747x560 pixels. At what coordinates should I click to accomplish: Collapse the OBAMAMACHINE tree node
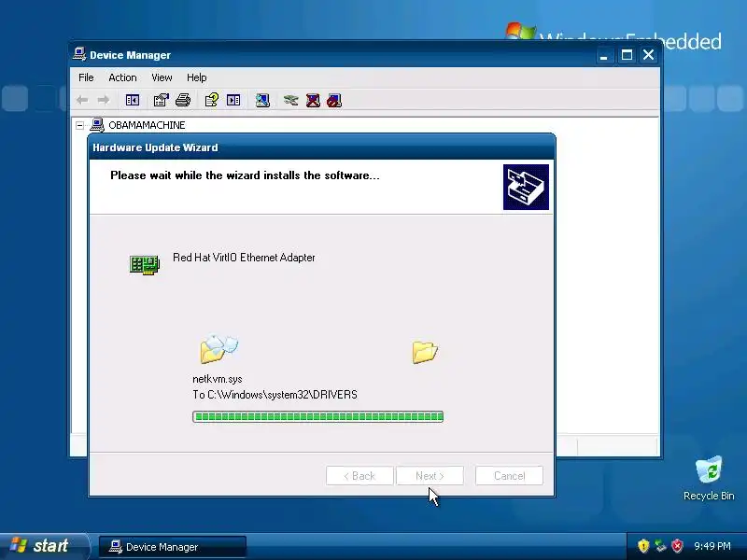(x=79, y=125)
